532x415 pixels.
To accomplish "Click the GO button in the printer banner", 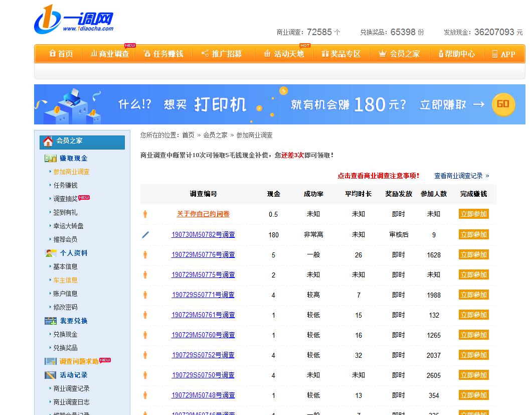I will 503,105.
